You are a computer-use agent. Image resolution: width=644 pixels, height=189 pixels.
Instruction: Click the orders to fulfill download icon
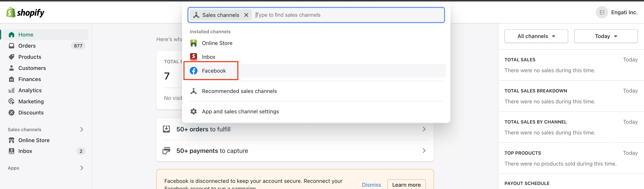click(x=166, y=129)
